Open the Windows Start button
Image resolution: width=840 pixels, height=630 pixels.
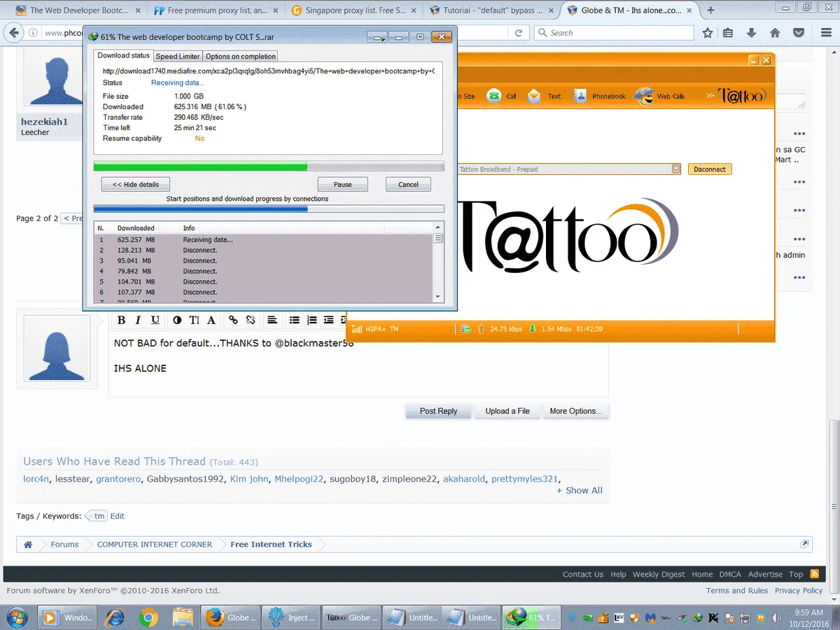tap(17, 617)
